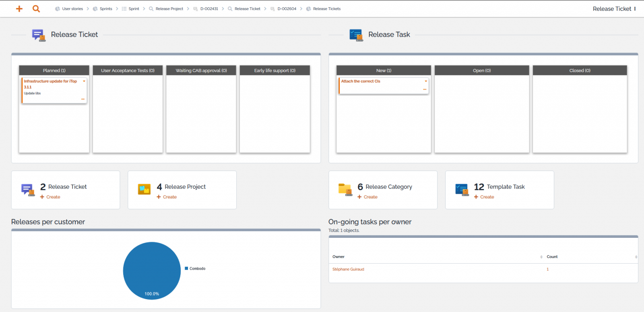Click the plus icon next to Release Ticket Create

[x=42, y=197]
